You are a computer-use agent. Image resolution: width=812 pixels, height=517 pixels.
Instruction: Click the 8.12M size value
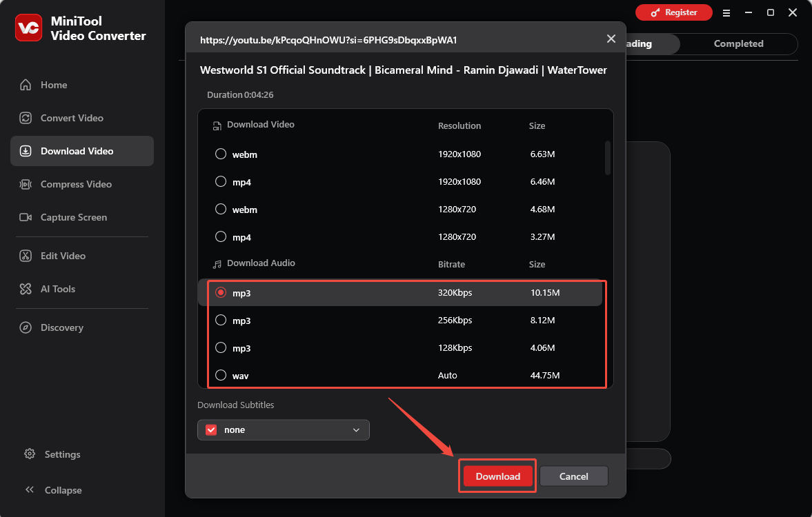click(543, 320)
